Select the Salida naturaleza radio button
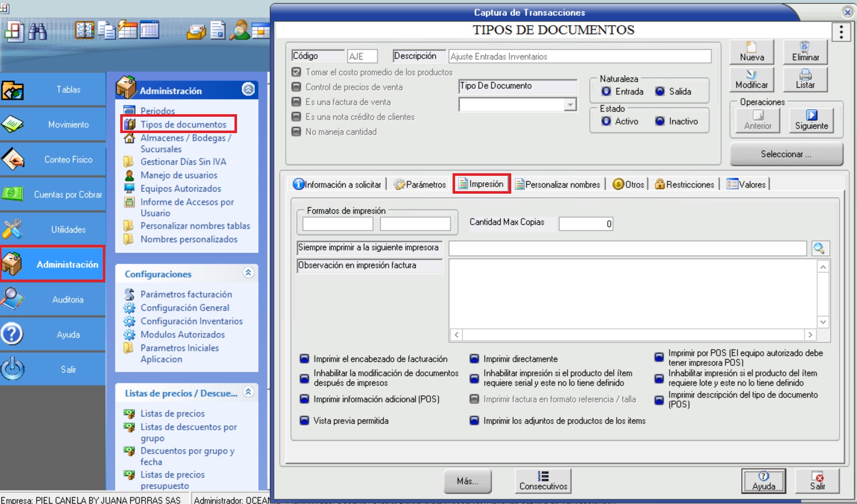Image resolution: width=857 pixels, height=504 pixels. pyautogui.click(x=660, y=91)
